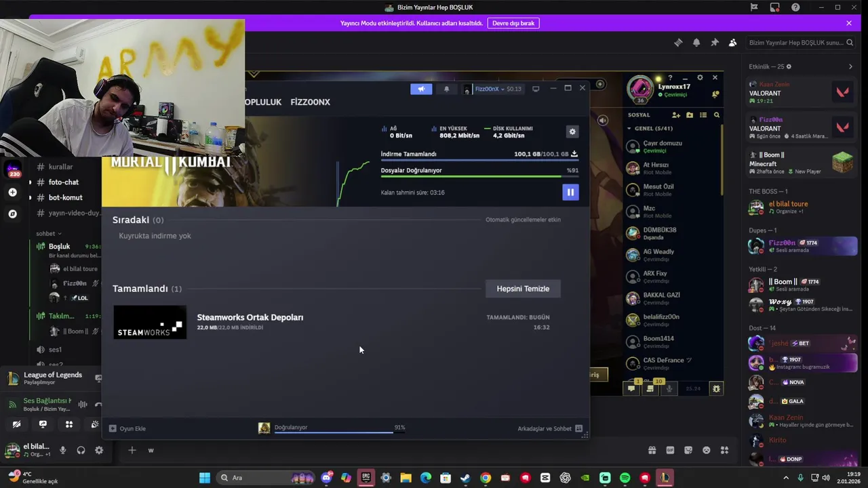Open Spotify from taskbar
Image resolution: width=868 pixels, height=488 pixels.
coord(625,478)
